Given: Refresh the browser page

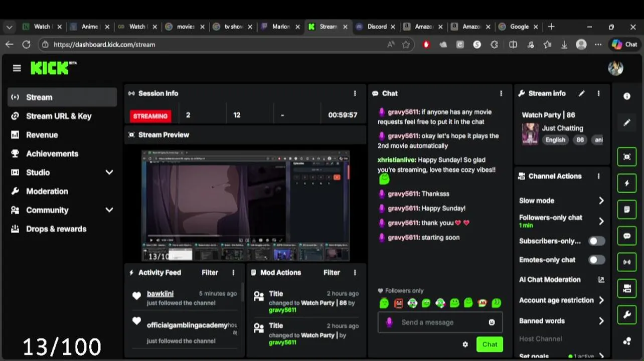Looking at the screenshot, I should 26,45.
